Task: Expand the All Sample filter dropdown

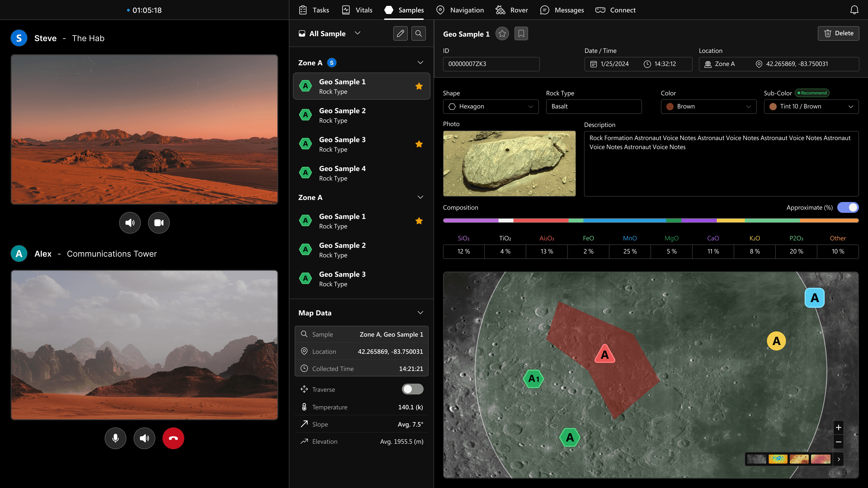Action: 358,33
